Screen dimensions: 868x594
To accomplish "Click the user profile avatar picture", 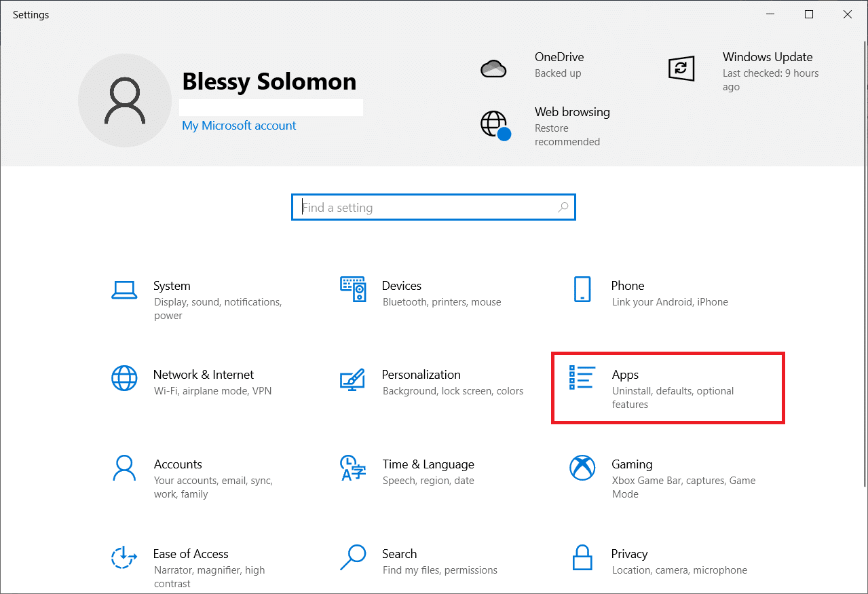I will [125, 100].
